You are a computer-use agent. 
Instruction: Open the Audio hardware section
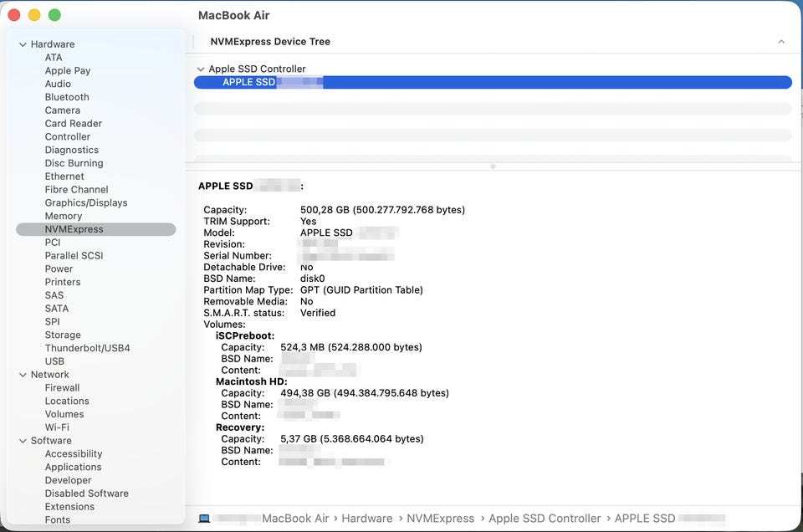(x=58, y=84)
